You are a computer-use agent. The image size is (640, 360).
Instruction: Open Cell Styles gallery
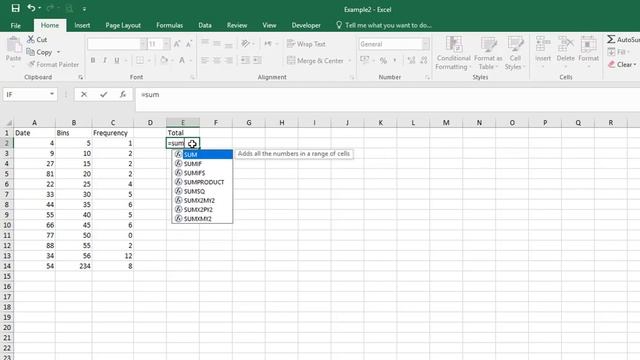(x=515, y=53)
